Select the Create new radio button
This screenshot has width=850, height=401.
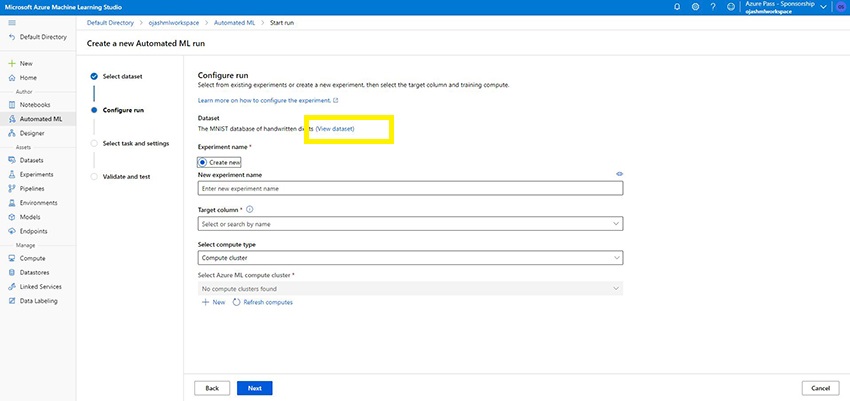202,161
